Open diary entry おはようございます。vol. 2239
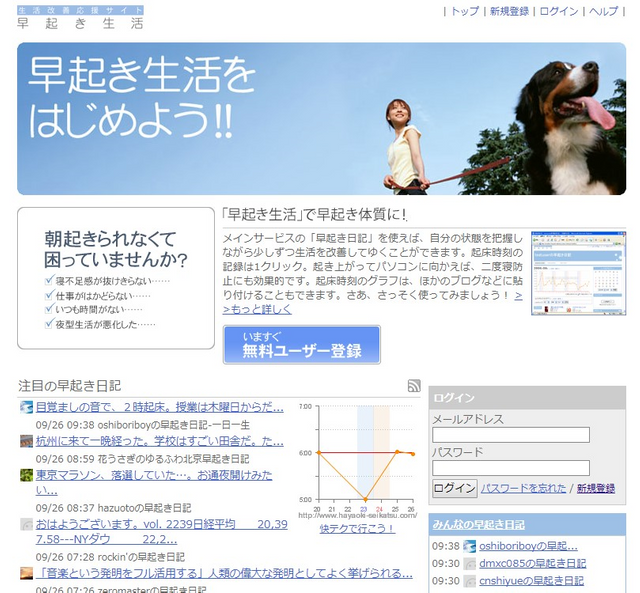Viewport: 640px width, 593px height. click(162, 532)
